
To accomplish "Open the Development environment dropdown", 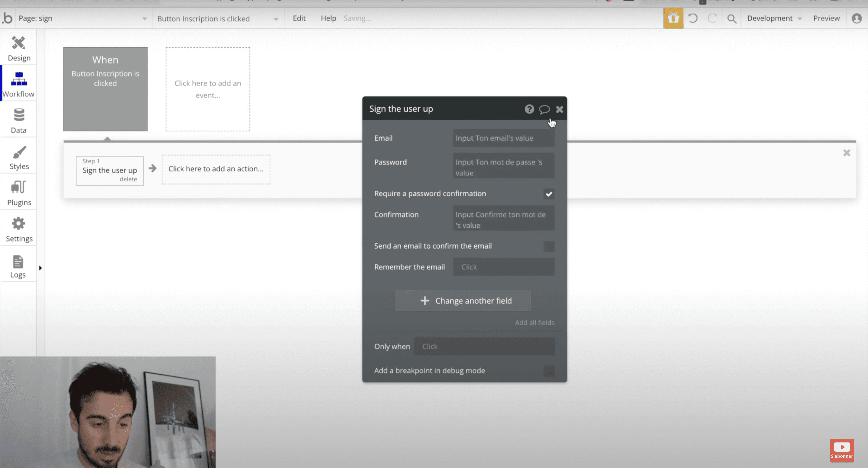I will click(774, 18).
